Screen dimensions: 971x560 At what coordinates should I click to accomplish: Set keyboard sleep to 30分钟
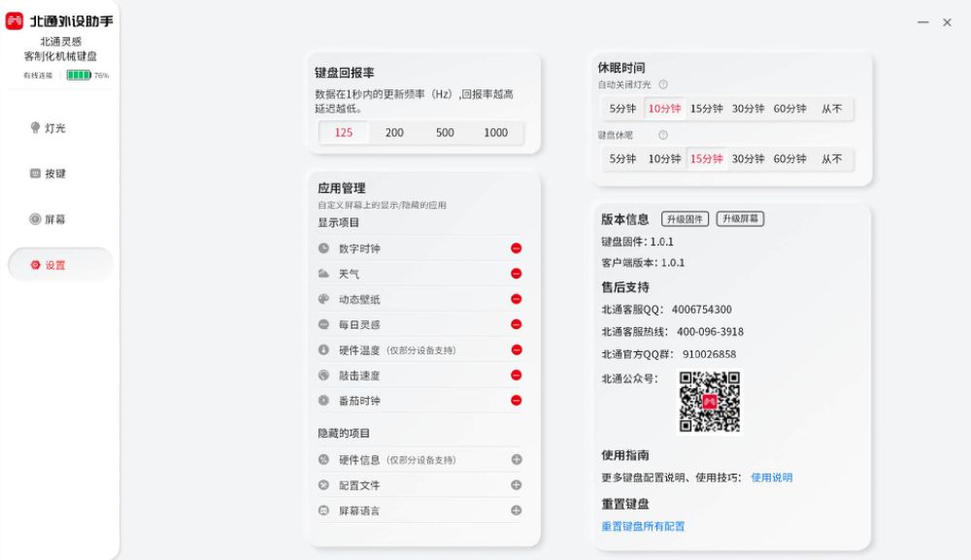coord(748,158)
